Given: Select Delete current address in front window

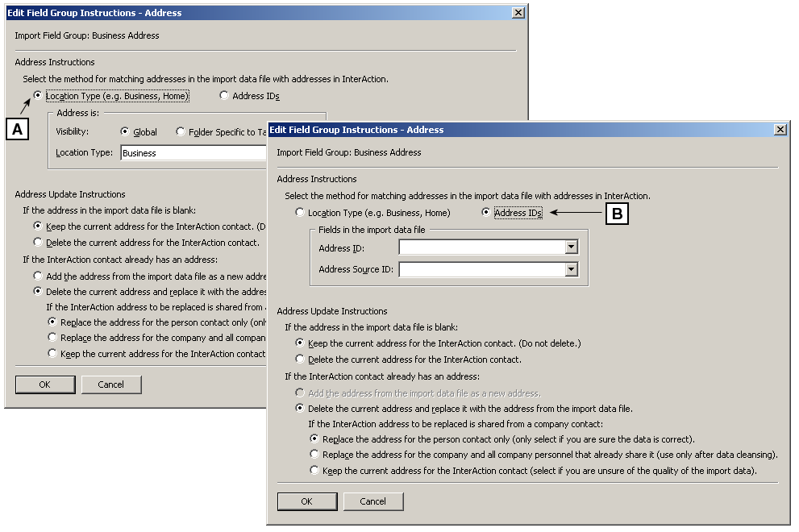Looking at the screenshot, I should pos(300,359).
